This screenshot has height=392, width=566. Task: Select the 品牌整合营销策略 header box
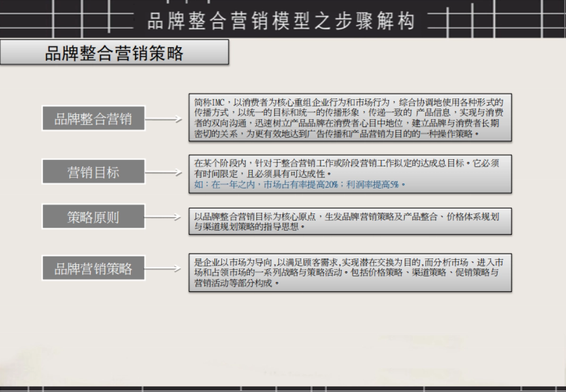click(116, 53)
